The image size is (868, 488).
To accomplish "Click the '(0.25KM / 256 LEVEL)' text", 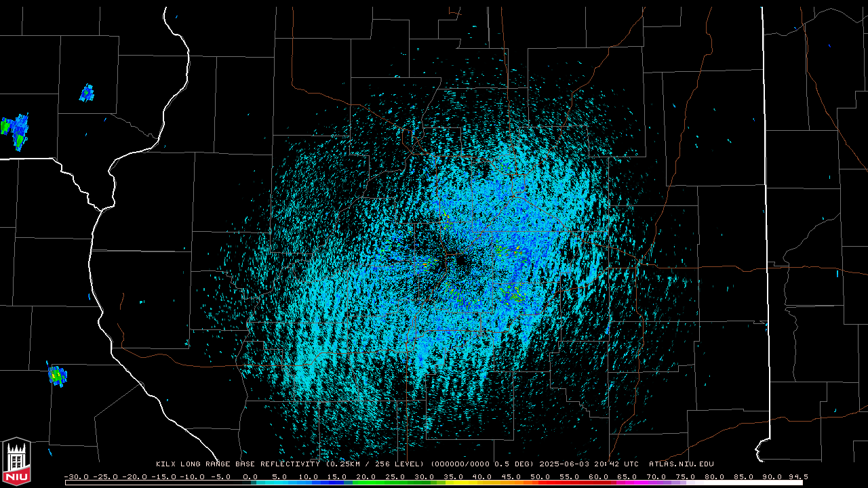I will [x=376, y=464].
